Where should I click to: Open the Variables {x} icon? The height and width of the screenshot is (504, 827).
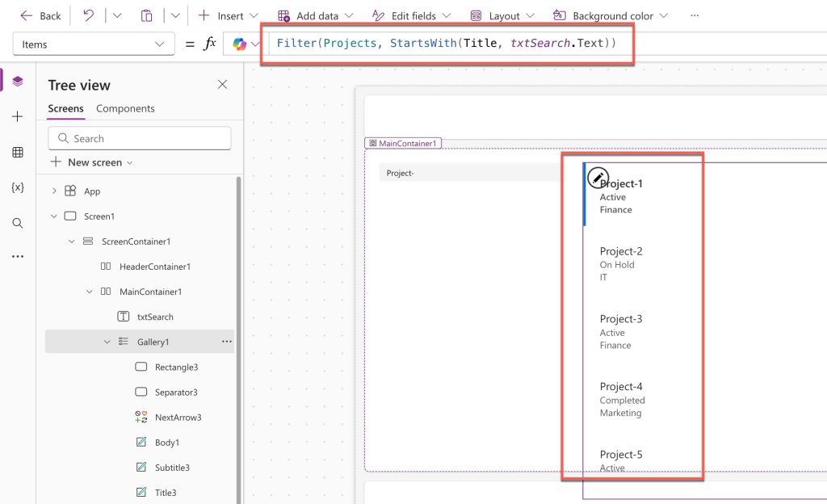click(18, 187)
